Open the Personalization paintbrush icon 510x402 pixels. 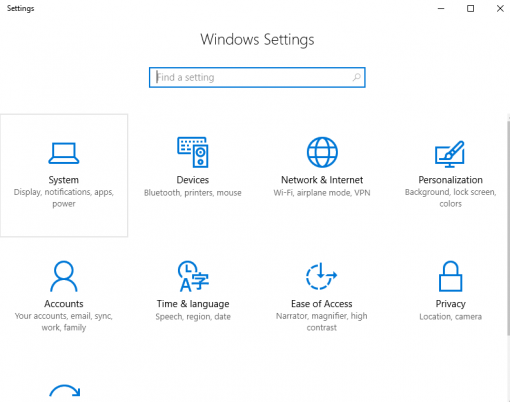pyautogui.click(x=450, y=154)
